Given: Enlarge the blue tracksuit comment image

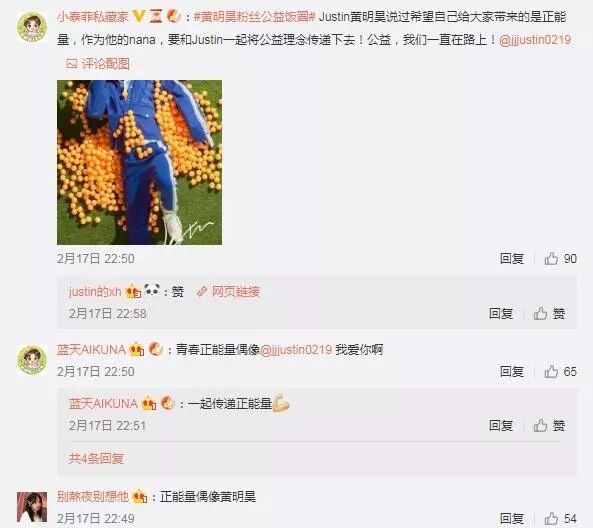Looking at the screenshot, I should [140, 162].
